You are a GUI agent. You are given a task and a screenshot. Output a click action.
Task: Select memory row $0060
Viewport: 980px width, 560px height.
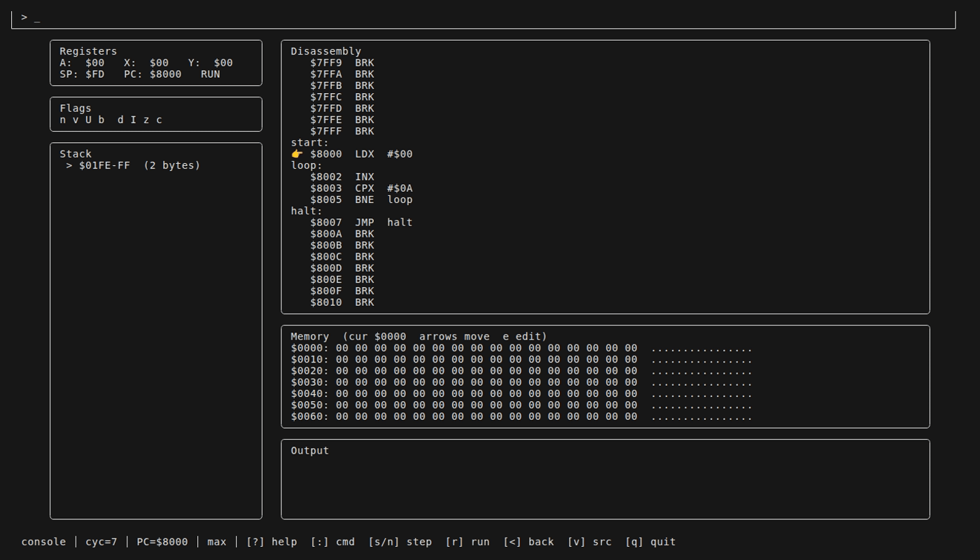[x=521, y=416]
